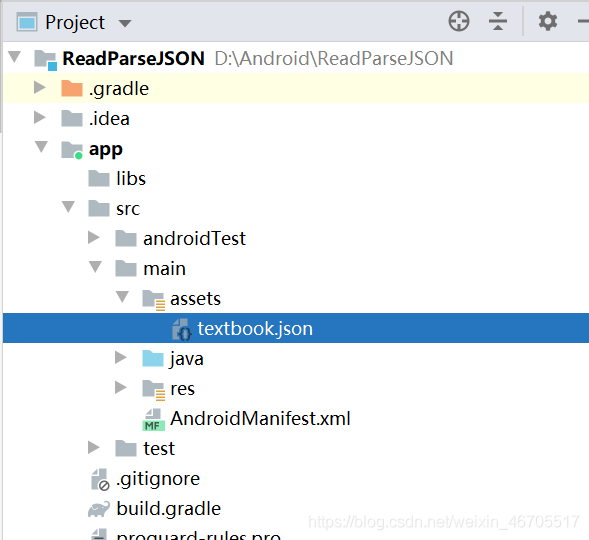Click the .gitignore file icon
This screenshot has width=589, height=540.
pyautogui.click(x=100, y=480)
